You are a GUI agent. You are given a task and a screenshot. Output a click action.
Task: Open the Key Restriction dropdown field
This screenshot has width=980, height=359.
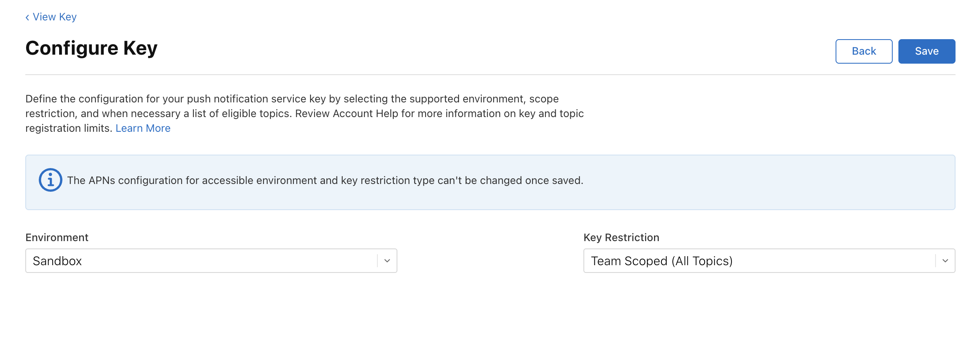coord(759,261)
